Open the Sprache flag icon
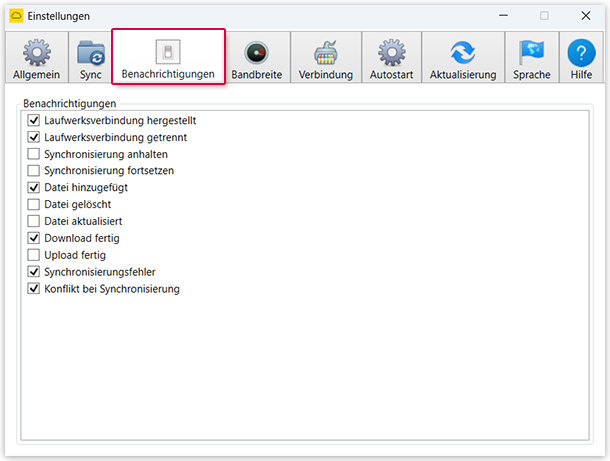 (531, 53)
